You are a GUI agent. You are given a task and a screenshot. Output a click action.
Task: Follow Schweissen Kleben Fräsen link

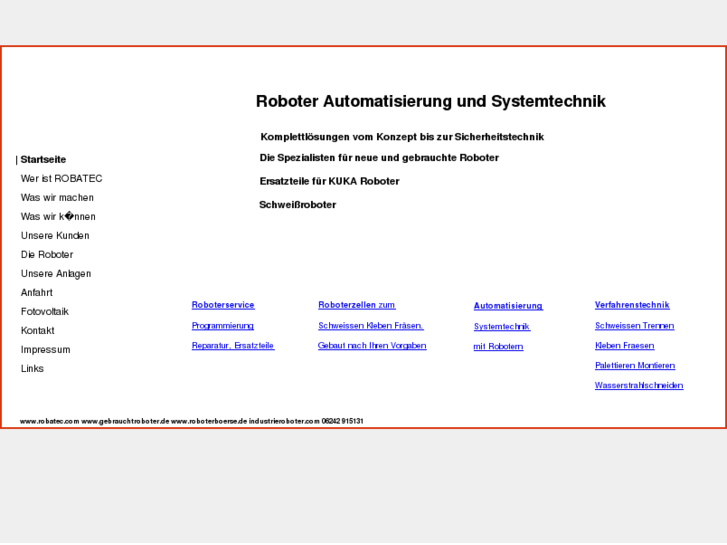[x=370, y=326]
